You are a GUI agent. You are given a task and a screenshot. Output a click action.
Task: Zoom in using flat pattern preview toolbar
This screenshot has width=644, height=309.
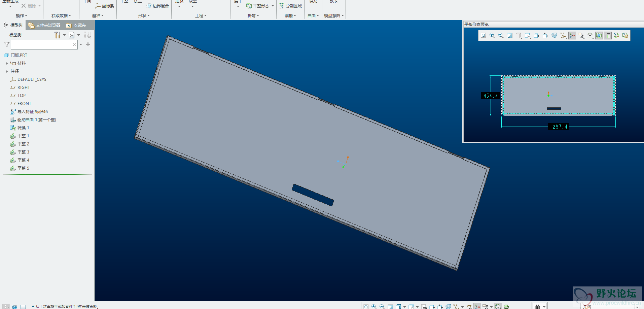pos(492,35)
